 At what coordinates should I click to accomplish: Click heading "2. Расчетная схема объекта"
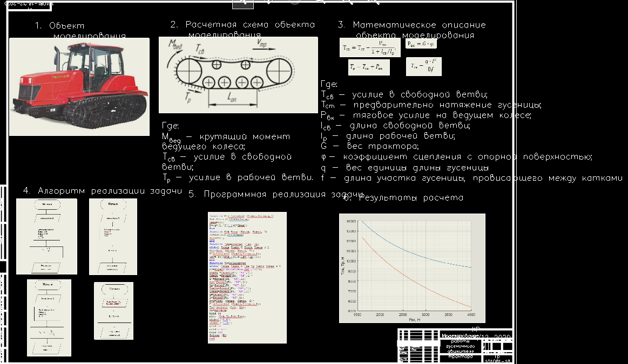[242, 24]
